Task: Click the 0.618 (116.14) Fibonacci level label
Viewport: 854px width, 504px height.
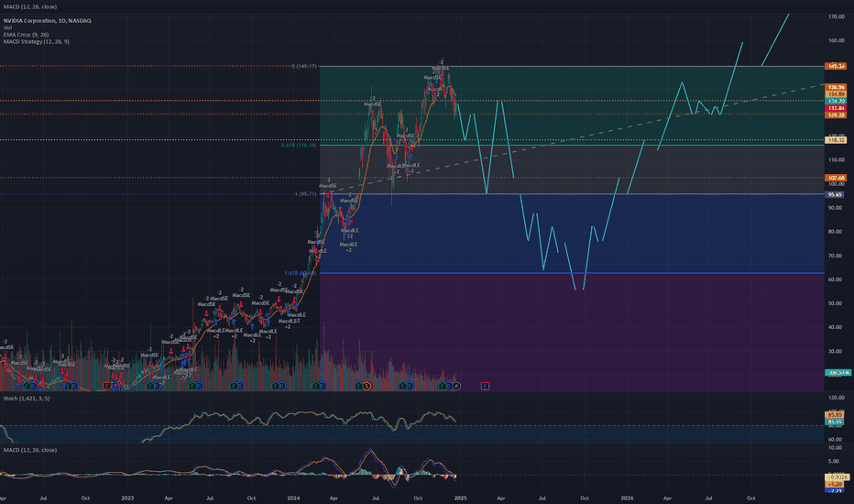Action: click(299, 146)
